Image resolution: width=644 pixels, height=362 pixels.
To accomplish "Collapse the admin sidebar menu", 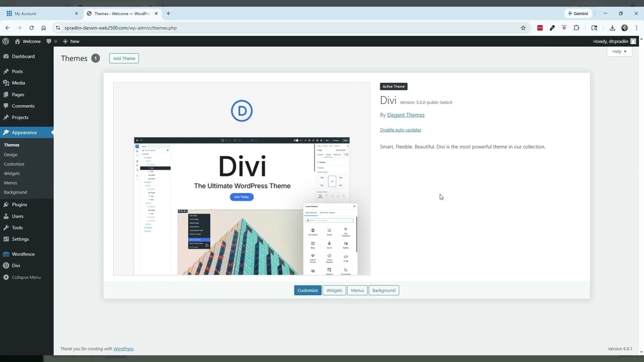I will tap(22, 278).
